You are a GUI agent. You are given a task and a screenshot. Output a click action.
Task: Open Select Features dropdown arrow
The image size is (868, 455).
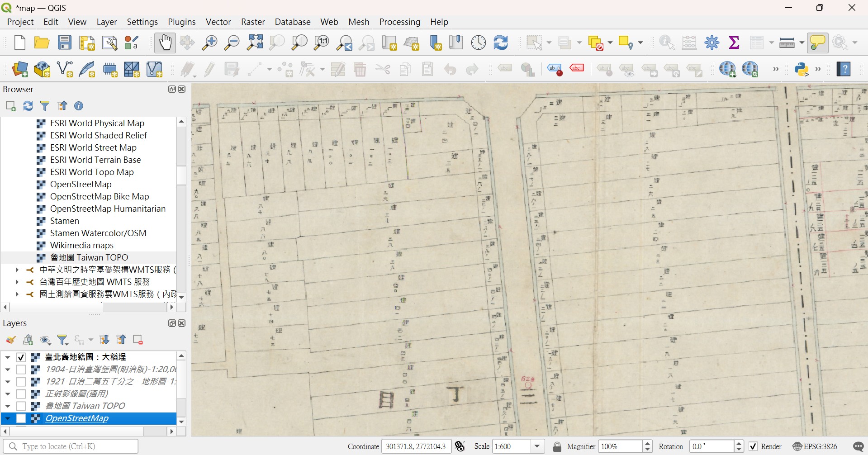coord(550,43)
